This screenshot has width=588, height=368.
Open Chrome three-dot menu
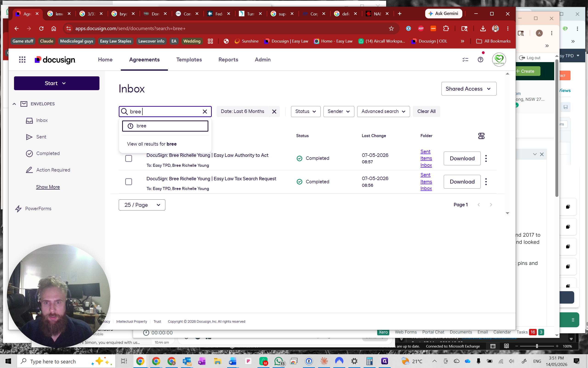508,29
